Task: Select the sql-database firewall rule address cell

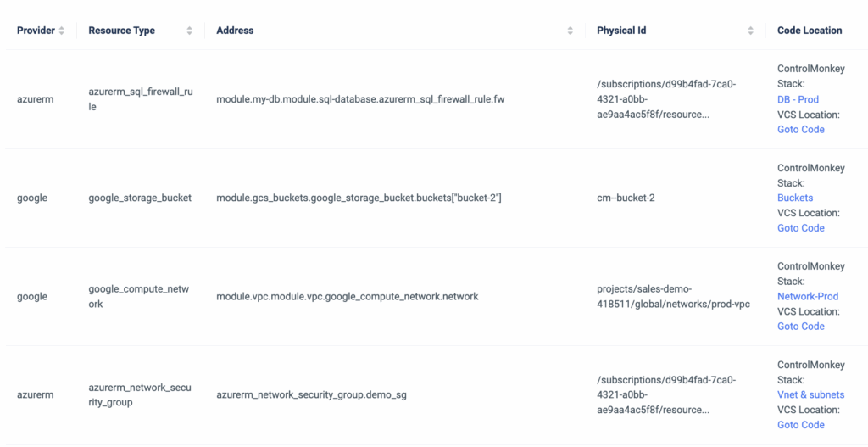Action: (360, 99)
